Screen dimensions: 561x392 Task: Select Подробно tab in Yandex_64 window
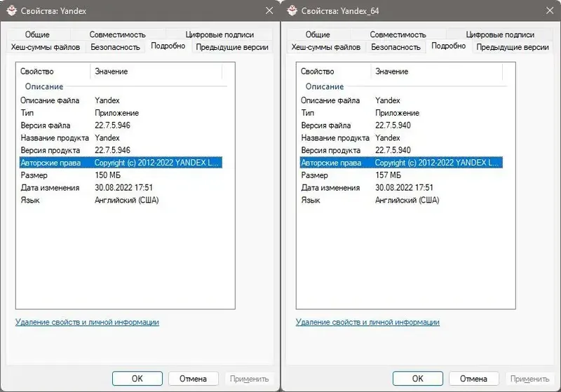pos(449,46)
